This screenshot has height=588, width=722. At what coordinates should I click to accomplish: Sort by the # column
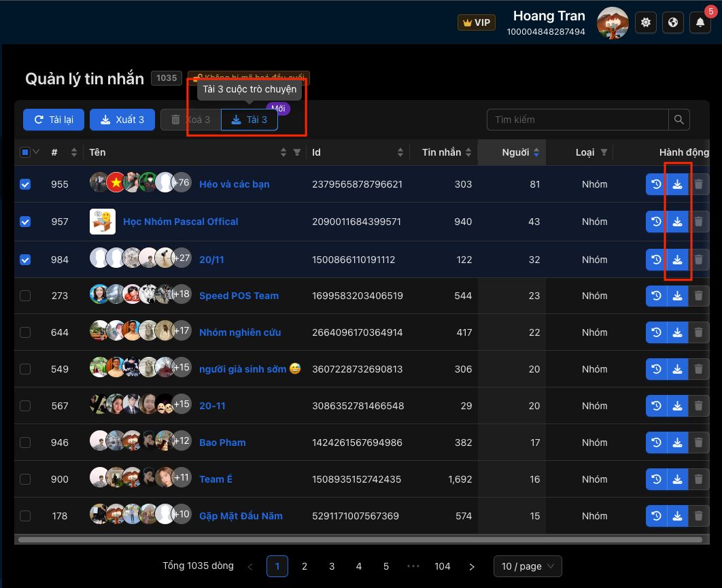74,152
